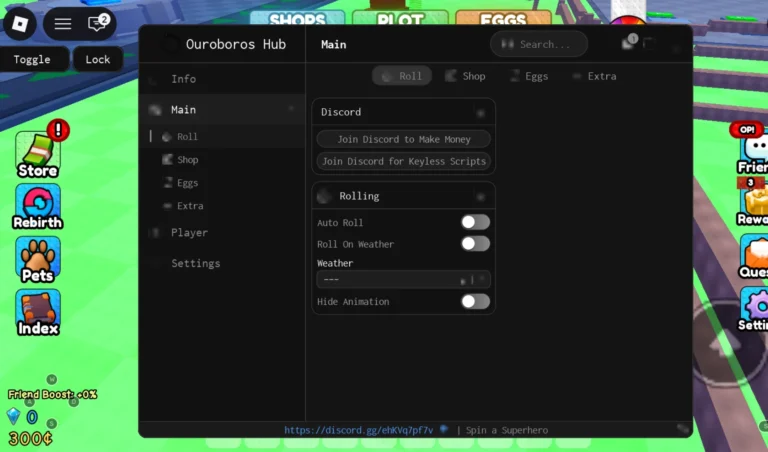768x452 pixels.
Task: Click the Toggle button
Action: pos(33,59)
